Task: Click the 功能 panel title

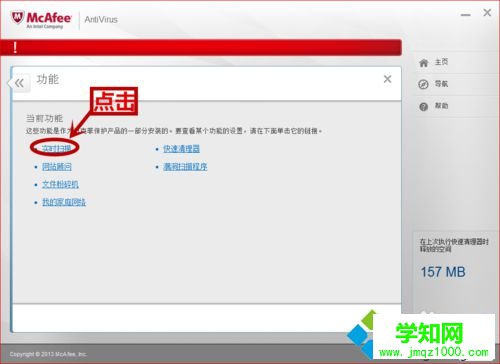Action: (x=48, y=79)
